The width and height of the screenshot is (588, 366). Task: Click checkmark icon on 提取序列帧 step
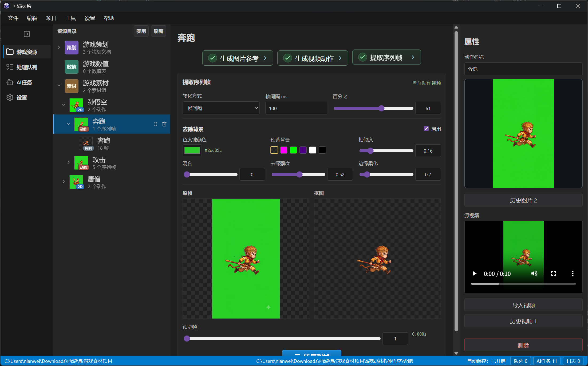pos(362,57)
